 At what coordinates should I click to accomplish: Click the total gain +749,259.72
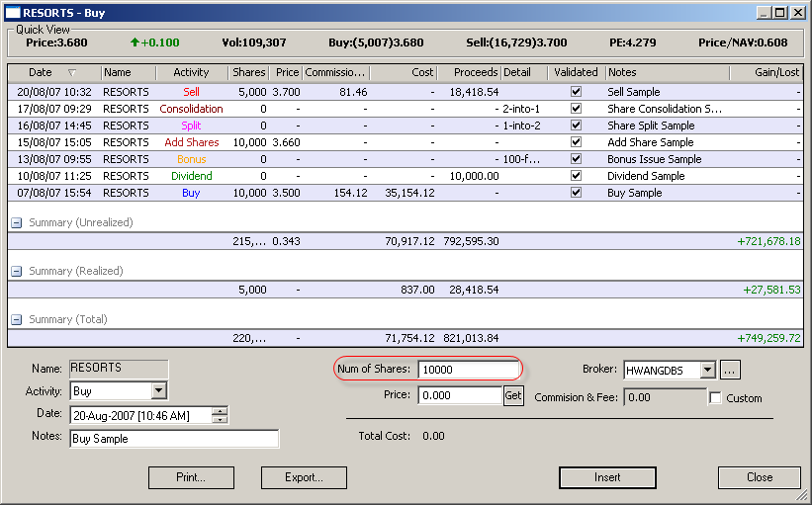(769, 338)
